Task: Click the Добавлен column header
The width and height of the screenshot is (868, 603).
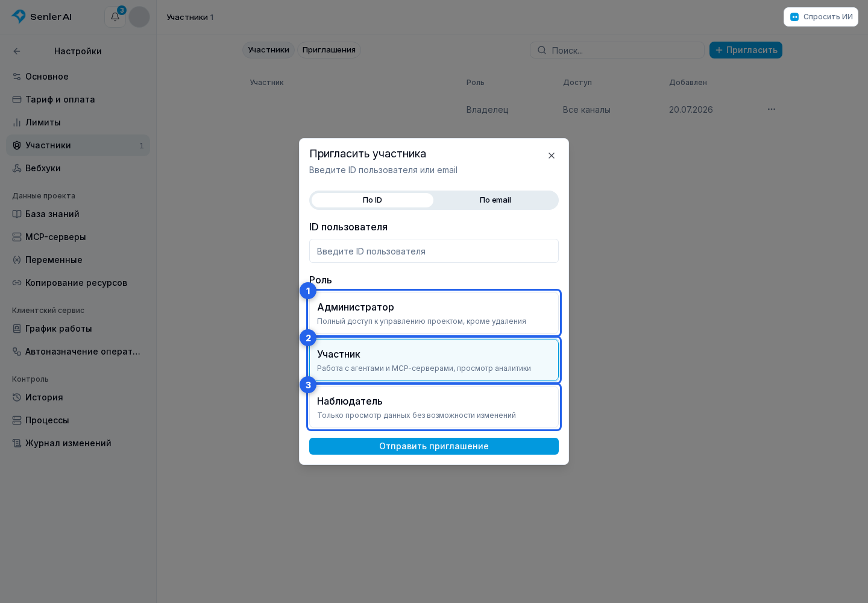Action: 688,83
